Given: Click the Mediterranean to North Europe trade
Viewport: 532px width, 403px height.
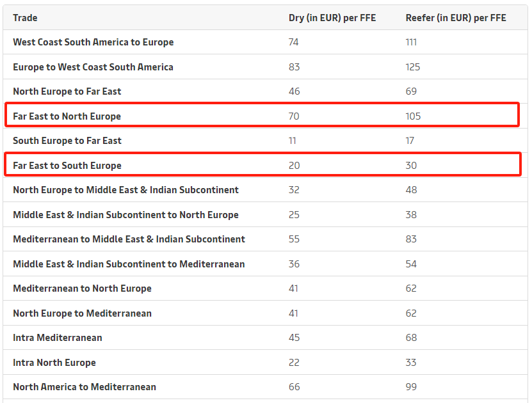Looking at the screenshot, I should point(82,288).
